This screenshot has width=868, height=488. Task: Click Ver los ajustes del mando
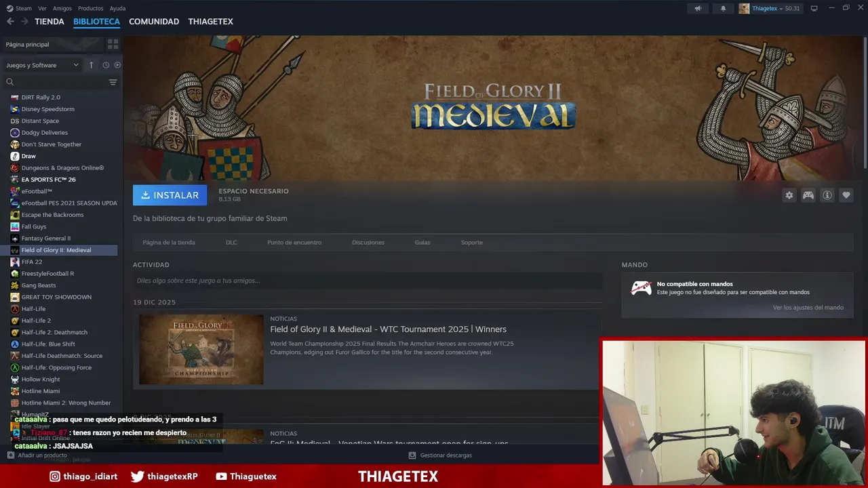tap(808, 308)
